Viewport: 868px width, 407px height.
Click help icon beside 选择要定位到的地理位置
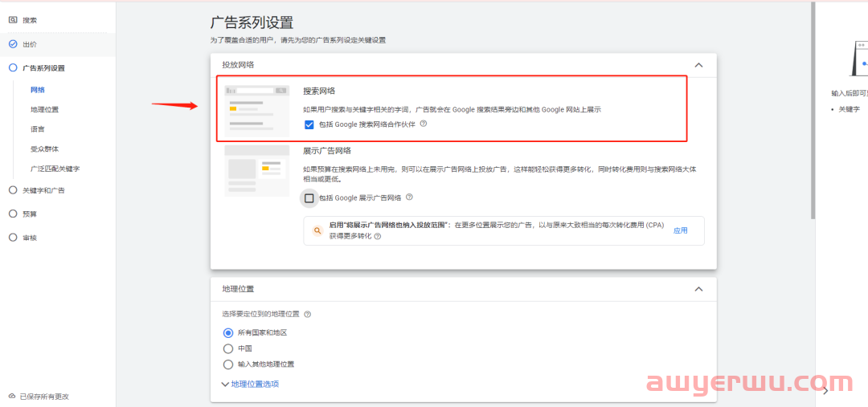click(x=308, y=314)
